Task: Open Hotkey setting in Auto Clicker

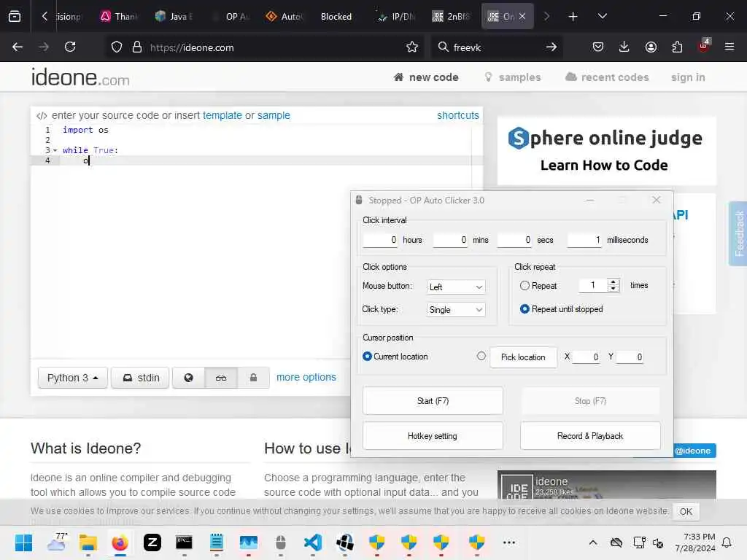Action: (433, 436)
